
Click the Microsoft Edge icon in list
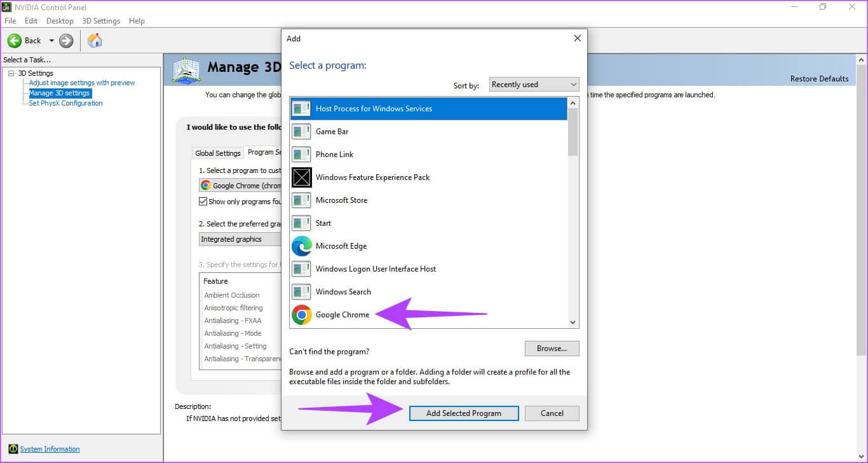[x=301, y=246]
